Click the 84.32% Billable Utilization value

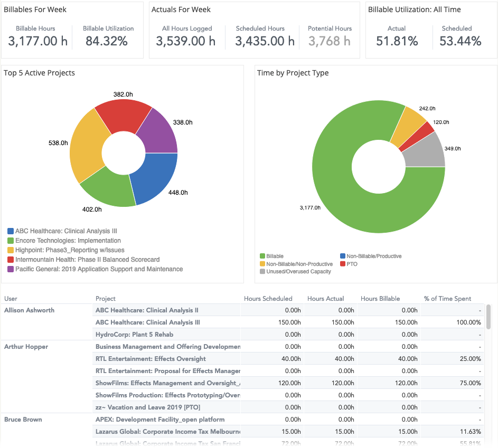point(107,41)
